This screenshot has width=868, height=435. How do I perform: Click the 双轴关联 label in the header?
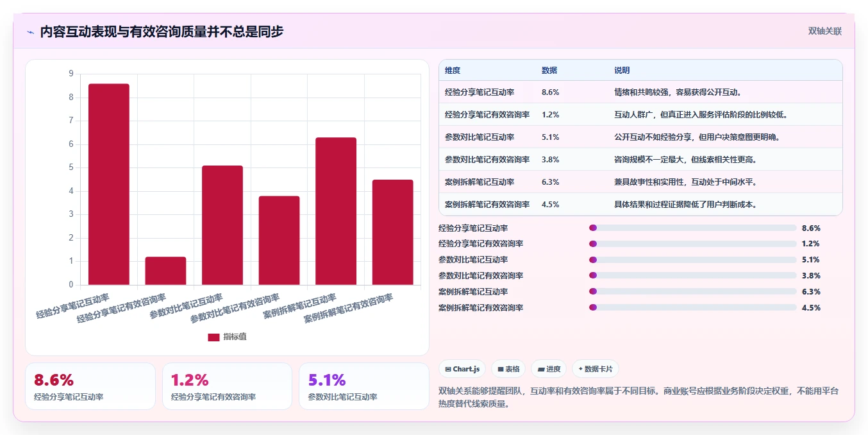[x=824, y=31]
